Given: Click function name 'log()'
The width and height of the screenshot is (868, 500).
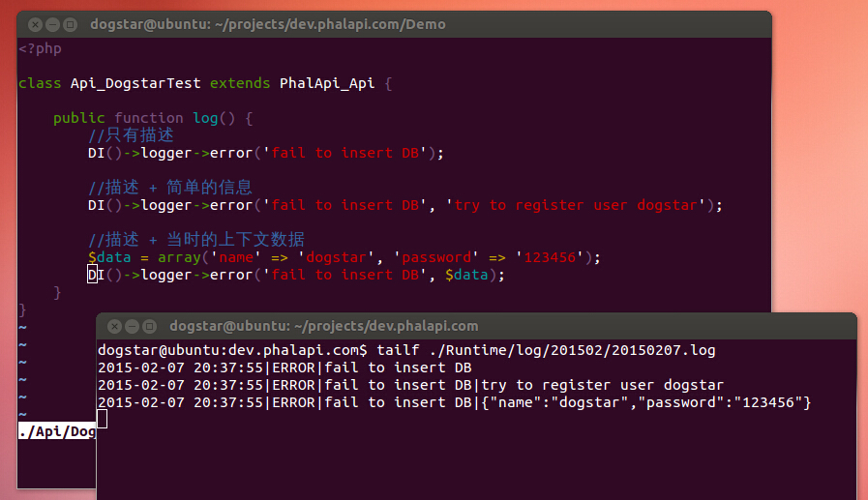Looking at the screenshot, I should click(x=214, y=118).
